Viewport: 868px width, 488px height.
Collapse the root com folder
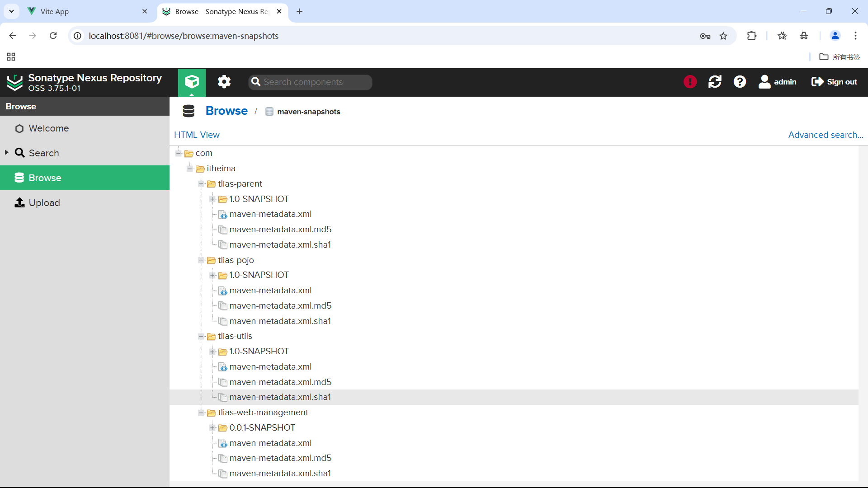click(179, 154)
